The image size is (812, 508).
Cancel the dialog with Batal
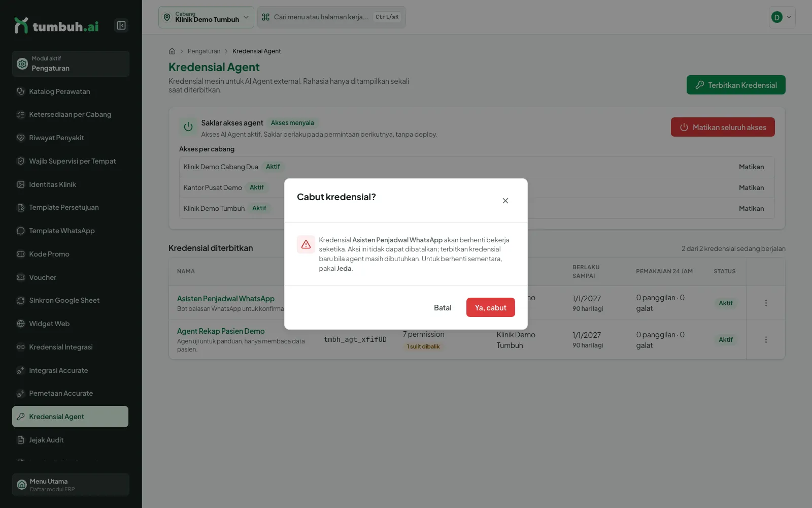coord(443,307)
